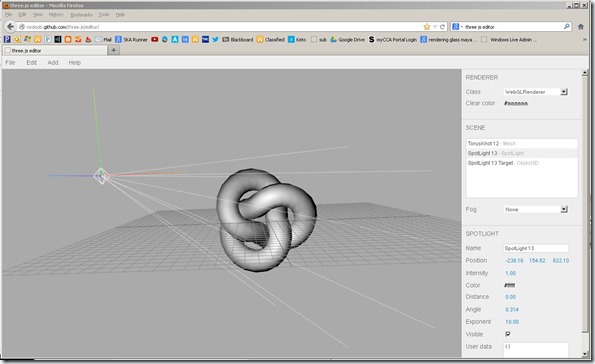Select TorusKnot 12 in the scene list
The image size is (595, 364).
522,143
